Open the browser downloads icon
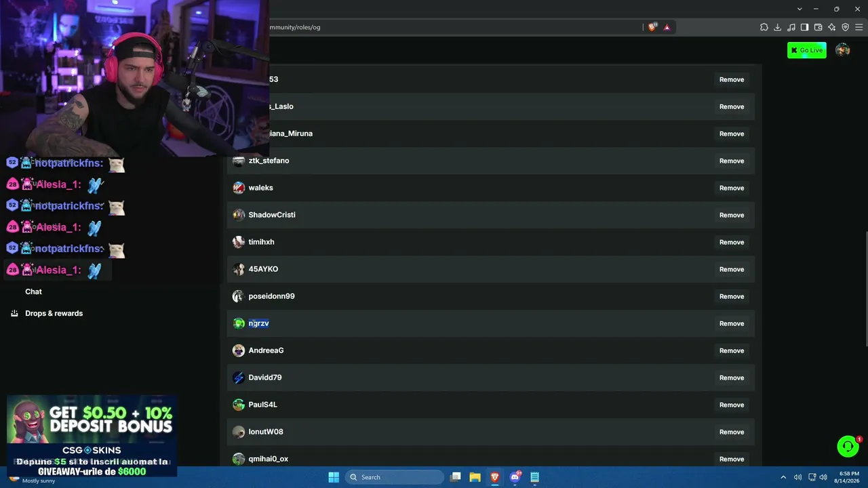 coord(778,27)
